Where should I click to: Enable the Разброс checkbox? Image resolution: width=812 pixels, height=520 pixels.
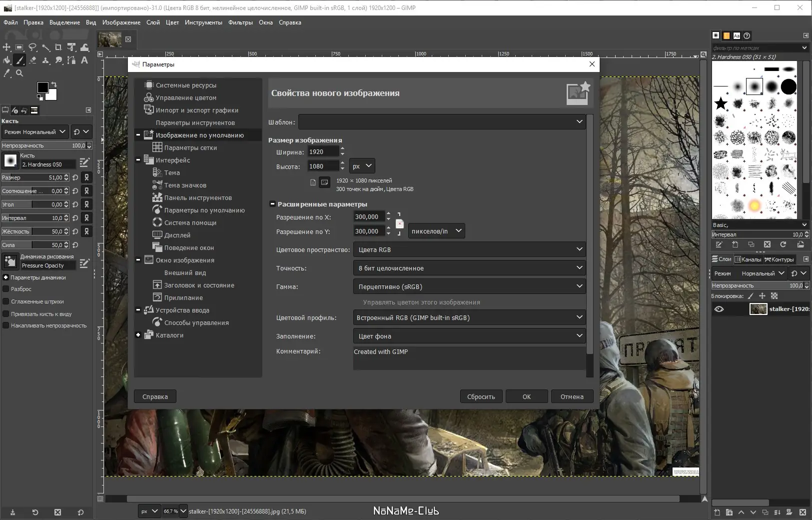[x=6, y=289]
